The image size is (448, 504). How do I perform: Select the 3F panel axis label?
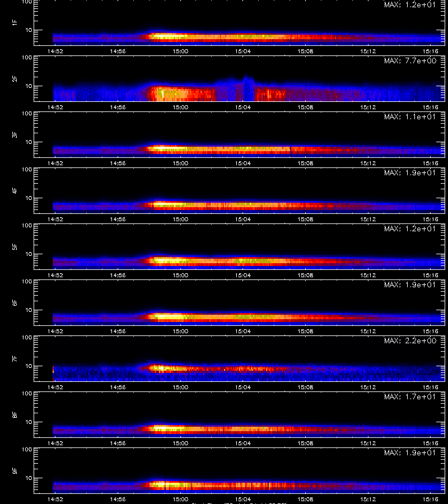[x=15, y=134]
